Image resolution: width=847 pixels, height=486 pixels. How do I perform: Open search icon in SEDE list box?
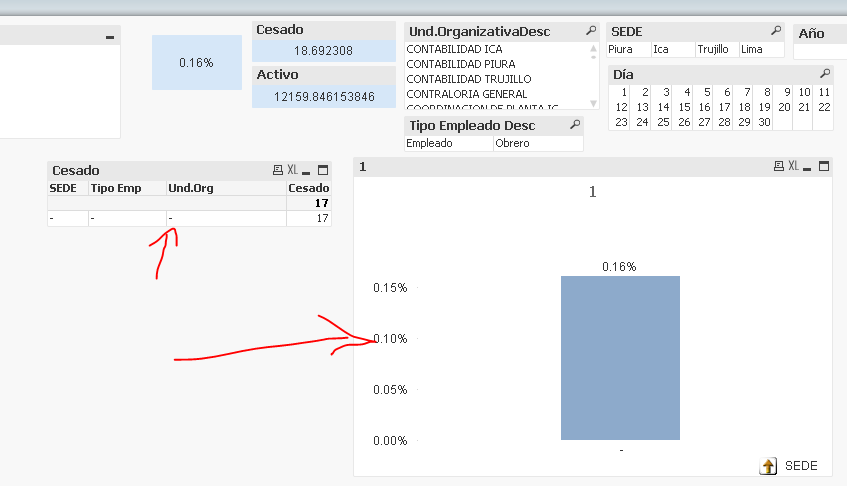click(776, 31)
